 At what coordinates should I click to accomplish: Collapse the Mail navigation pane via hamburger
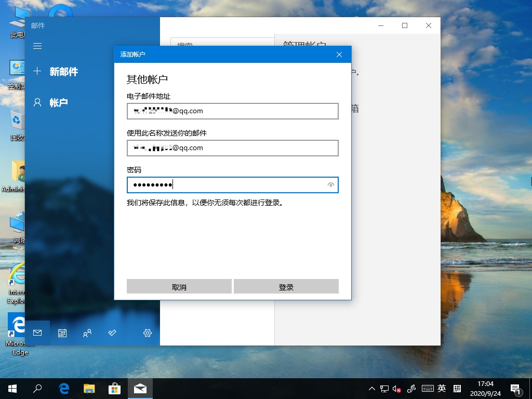(x=37, y=46)
